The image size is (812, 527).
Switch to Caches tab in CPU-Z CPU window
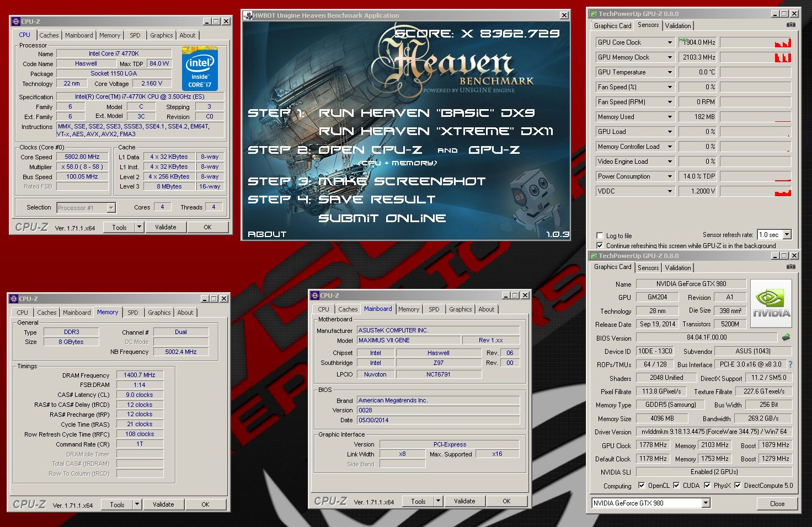click(49, 35)
